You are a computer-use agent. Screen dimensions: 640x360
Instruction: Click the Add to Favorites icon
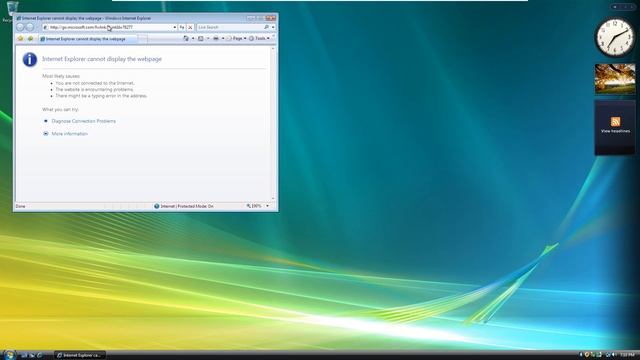tap(30, 38)
